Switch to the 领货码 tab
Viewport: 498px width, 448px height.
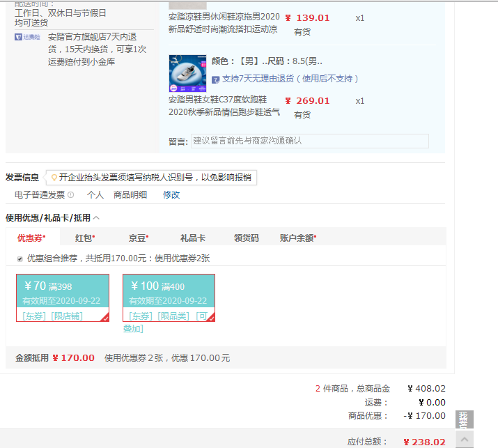click(246, 238)
